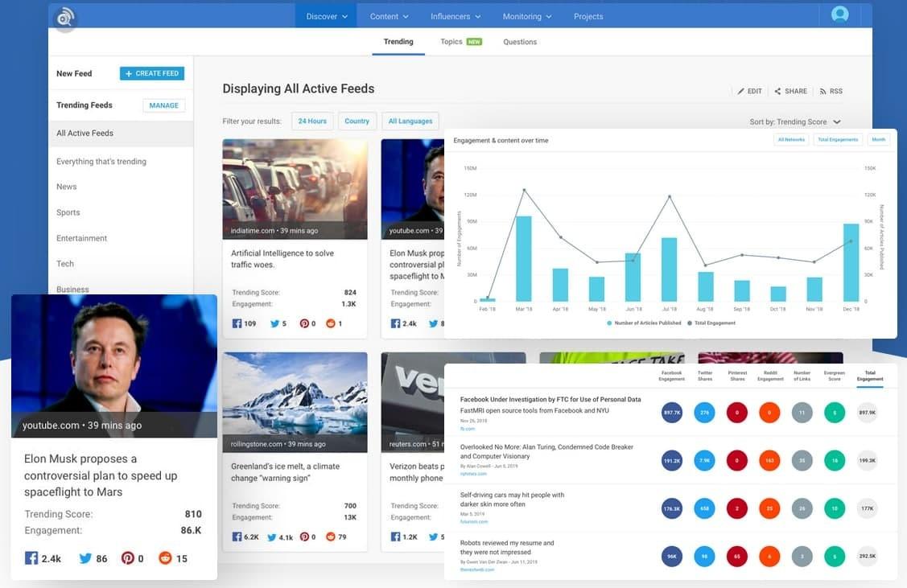Open the Country filter
This screenshot has width=907, height=588.
(357, 121)
